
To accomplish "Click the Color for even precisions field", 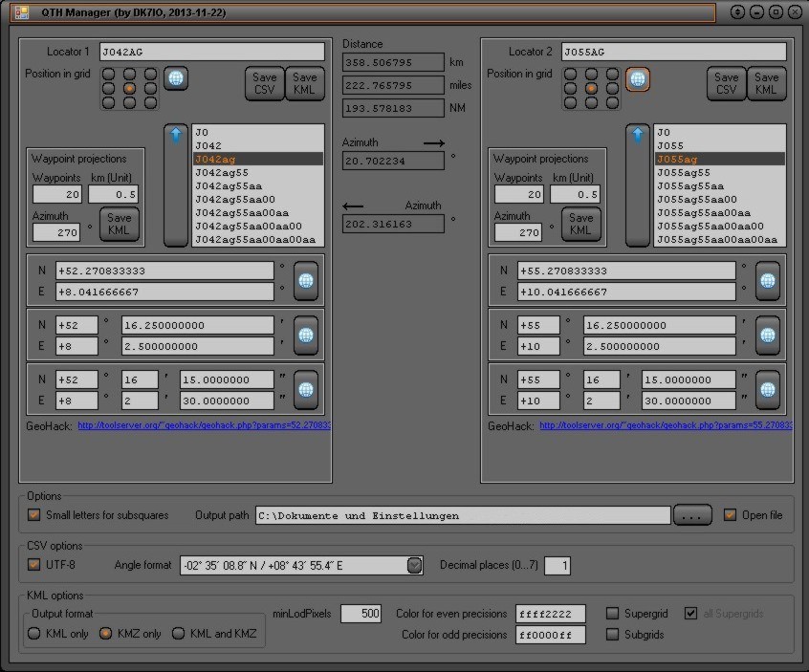I will pos(550,613).
